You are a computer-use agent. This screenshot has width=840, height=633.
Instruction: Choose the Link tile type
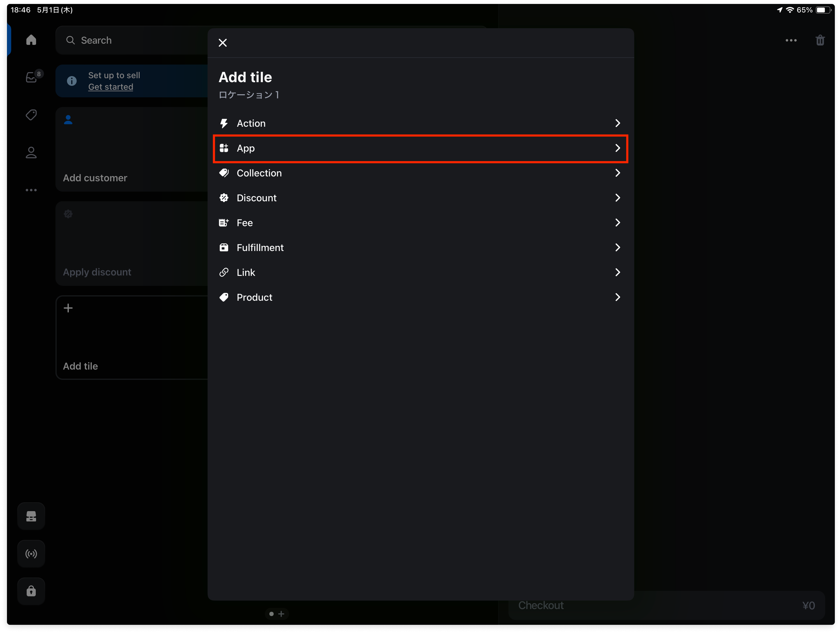[420, 273]
